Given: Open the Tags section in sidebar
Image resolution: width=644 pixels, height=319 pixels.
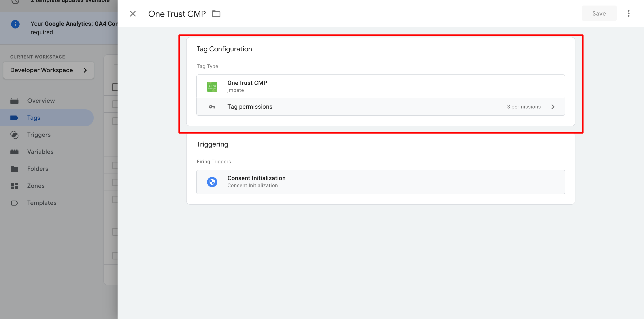Looking at the screenshot, I should click(x=47, y=118).
